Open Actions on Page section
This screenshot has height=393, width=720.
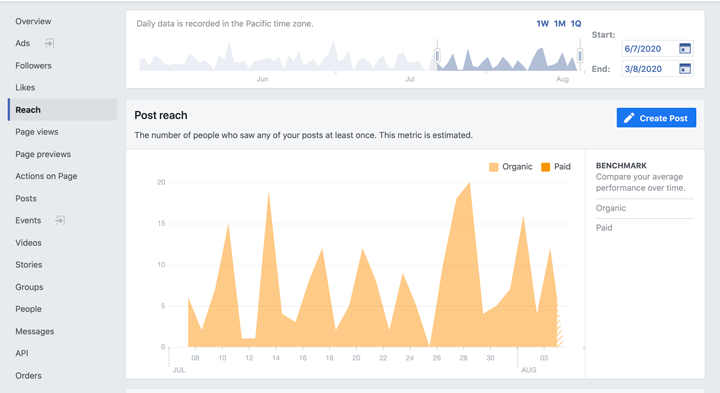pos(46,176)
